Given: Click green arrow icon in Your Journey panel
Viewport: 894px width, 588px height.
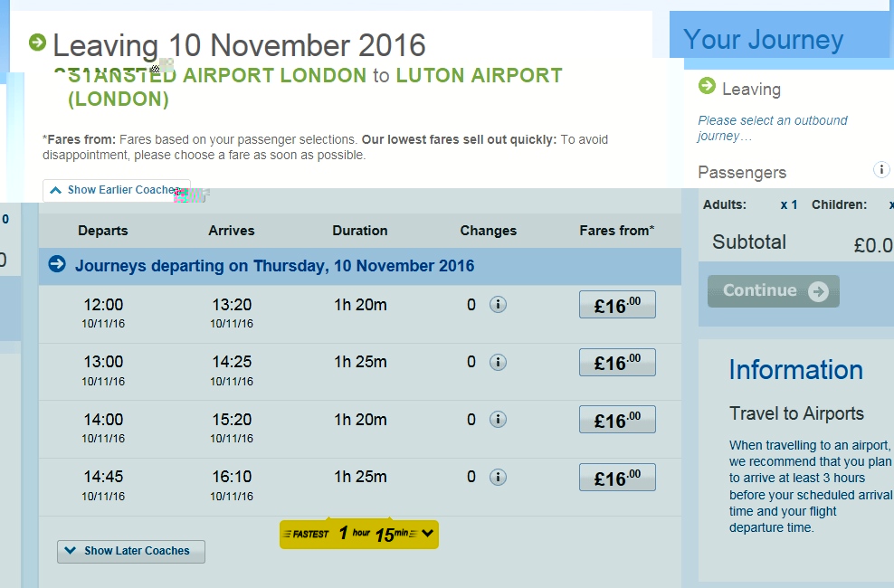Looking at the screenshot, I should (707, 86).
